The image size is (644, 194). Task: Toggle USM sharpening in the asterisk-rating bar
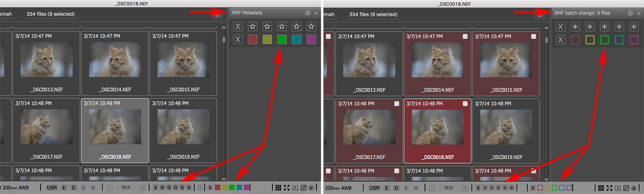pos(374,188)
